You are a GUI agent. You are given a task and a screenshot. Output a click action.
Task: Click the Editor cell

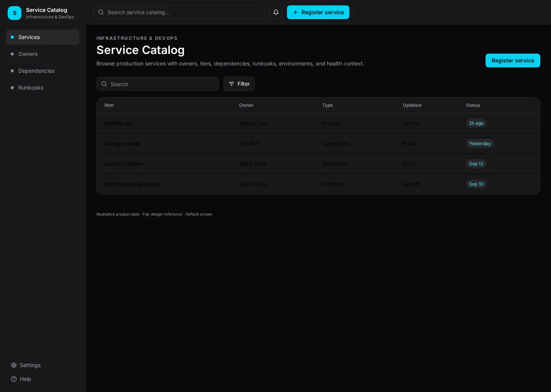[410, 144]
